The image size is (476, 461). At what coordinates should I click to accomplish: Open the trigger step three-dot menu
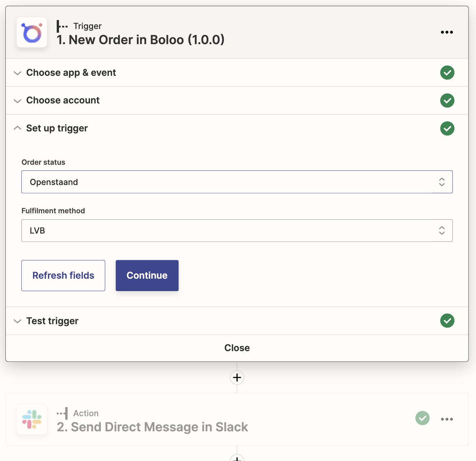[x=447, y=32]
